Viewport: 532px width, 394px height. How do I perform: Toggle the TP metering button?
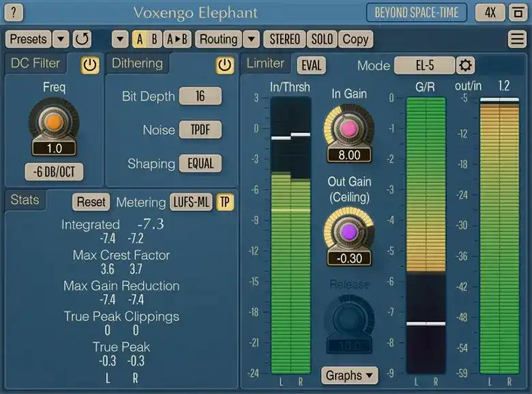225,202
